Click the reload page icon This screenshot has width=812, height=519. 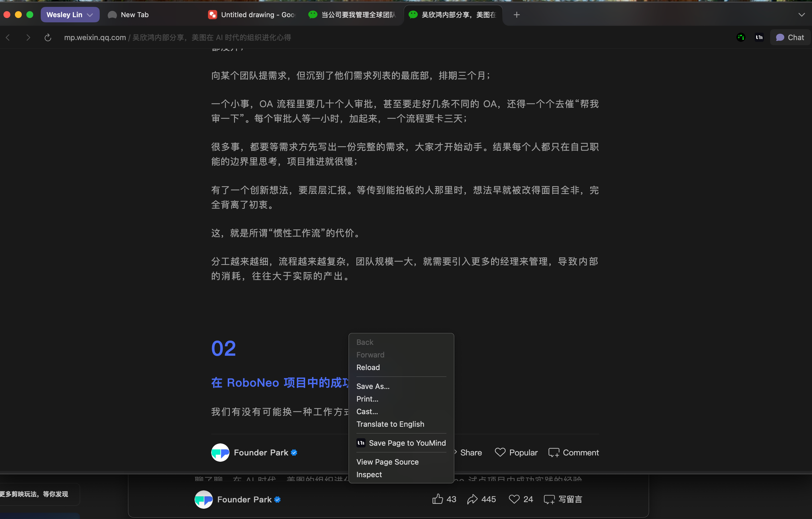point(48,38)
